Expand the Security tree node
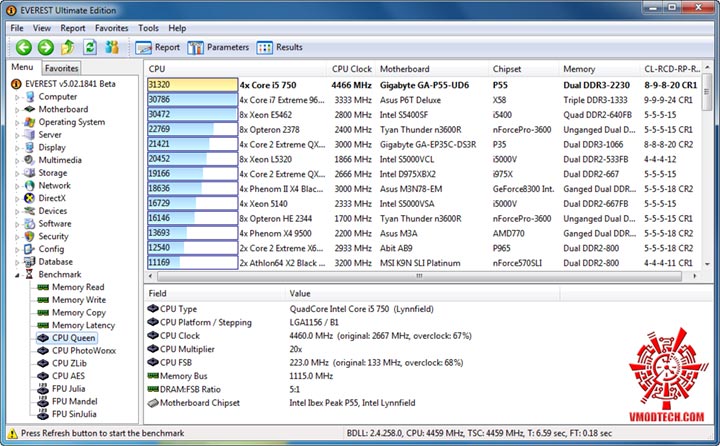Viewport: 720px width, 446px height. 17,237
